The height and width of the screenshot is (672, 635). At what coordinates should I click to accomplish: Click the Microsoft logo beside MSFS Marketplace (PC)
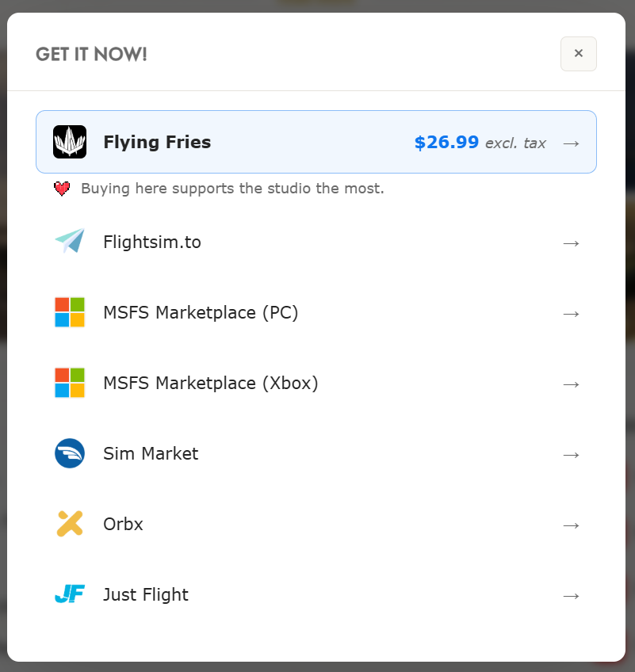click(70, 312)
